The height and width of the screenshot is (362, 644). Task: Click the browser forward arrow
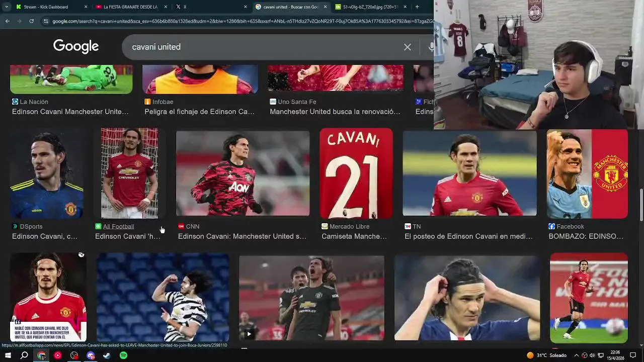pyautogui.click(x=19, y=21)
